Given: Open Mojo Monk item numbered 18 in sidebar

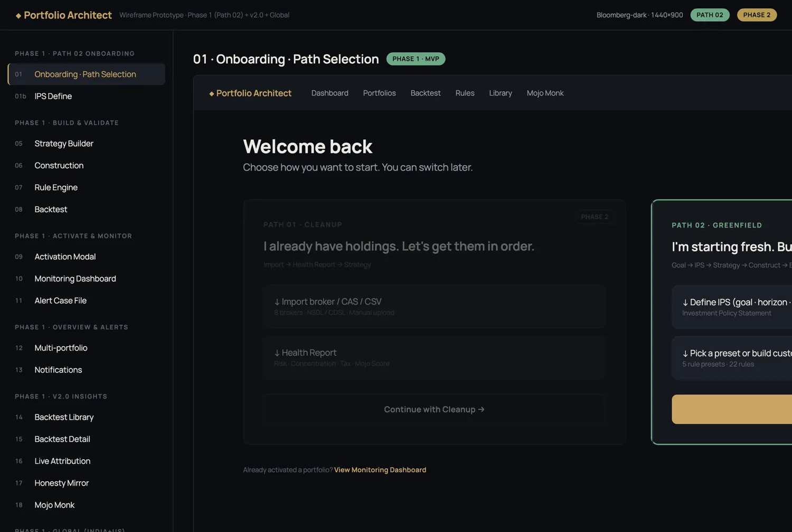Looking at the screenshot, I should pyautogui.click(x=87, y=505).
